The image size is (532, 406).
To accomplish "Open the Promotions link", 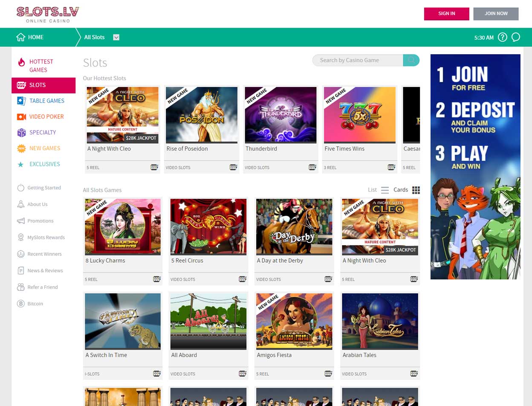I will [40, 221].
